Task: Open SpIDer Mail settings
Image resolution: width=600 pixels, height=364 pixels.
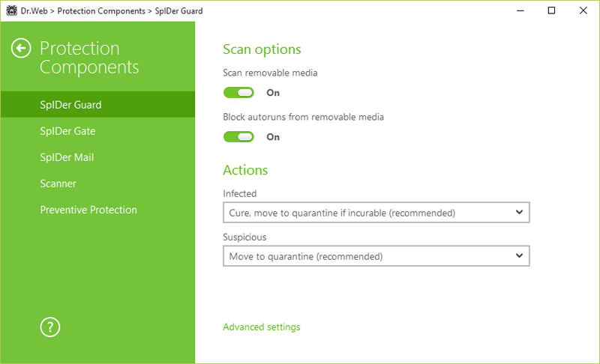Action: pos(67,157)
